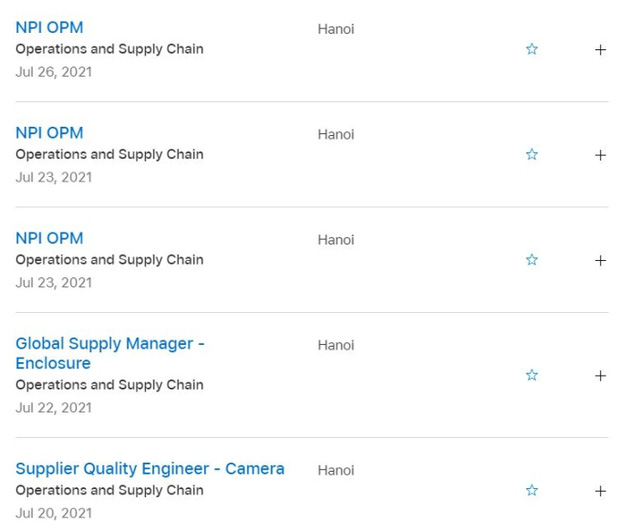The height and width of the screenshot is (531, 620).
Task: Star the Supplier Quality Engineer - Camera job
Action: click(x=532, y=491)
